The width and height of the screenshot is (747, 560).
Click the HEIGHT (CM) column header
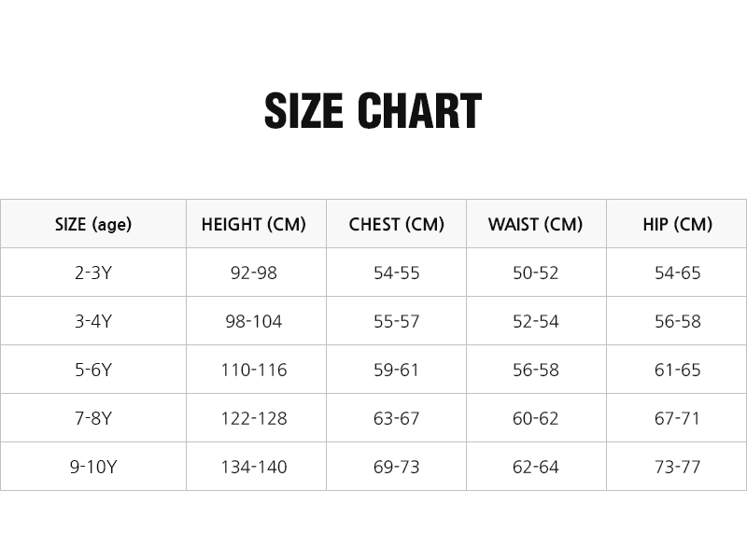pyautogui.click(x=254, y=224)
